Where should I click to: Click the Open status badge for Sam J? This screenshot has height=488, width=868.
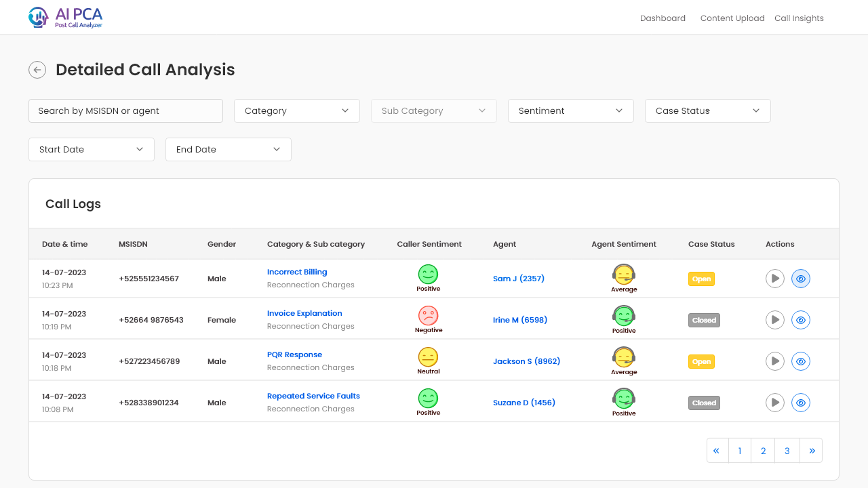coord(701,279)
